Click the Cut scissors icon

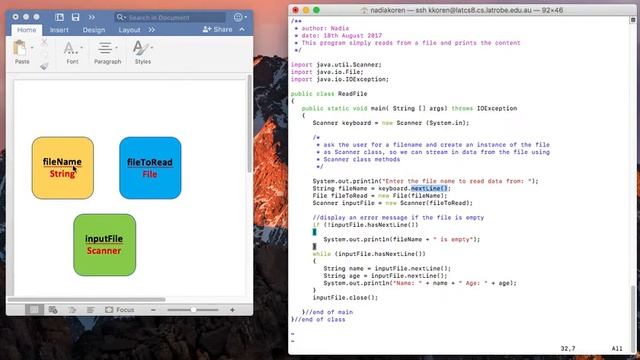(x=44, y=42)
